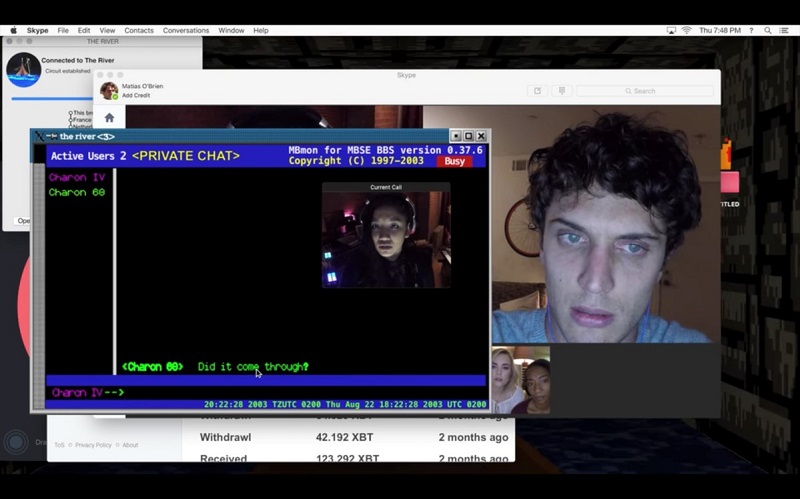Open the Contacts menu

[x=139, y=30]
